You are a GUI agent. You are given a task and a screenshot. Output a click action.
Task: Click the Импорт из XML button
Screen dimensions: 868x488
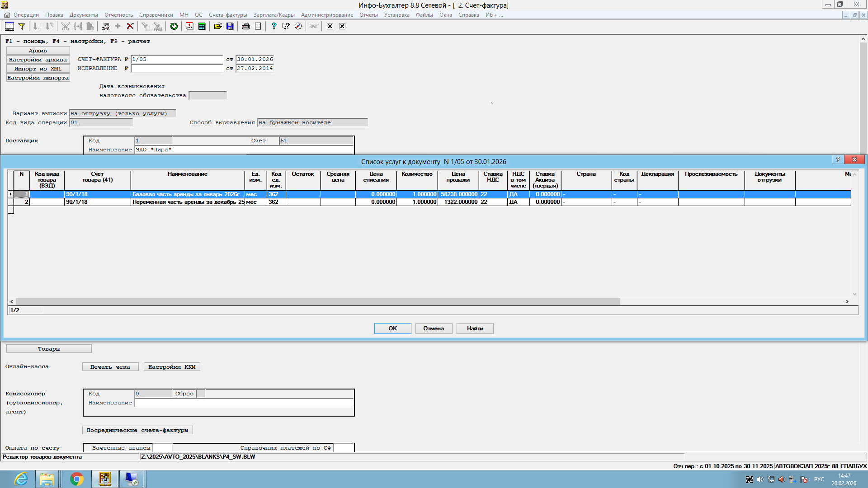(38, 69)
